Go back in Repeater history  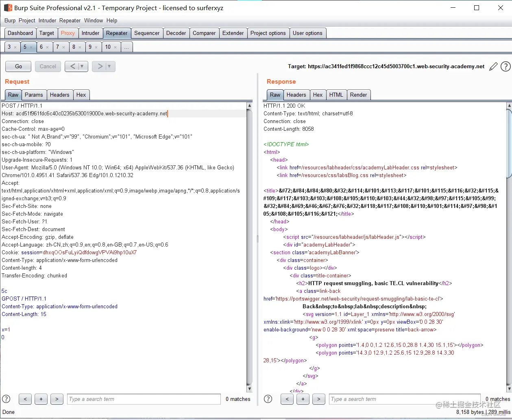tap(72, 66)
